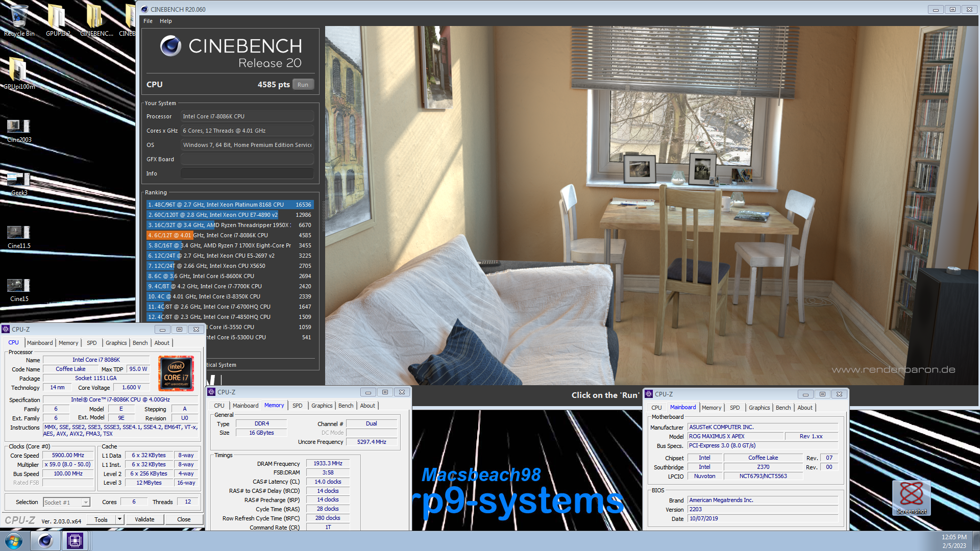Switch to CPU tab in CPU-Z Memory window

[x=219, y=406]
